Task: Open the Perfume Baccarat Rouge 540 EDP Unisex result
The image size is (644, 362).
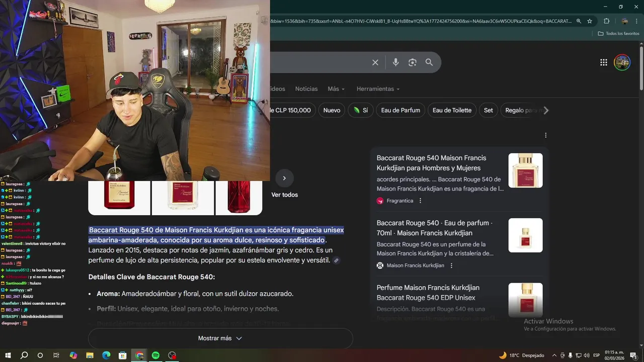Action: pos(428,293)
